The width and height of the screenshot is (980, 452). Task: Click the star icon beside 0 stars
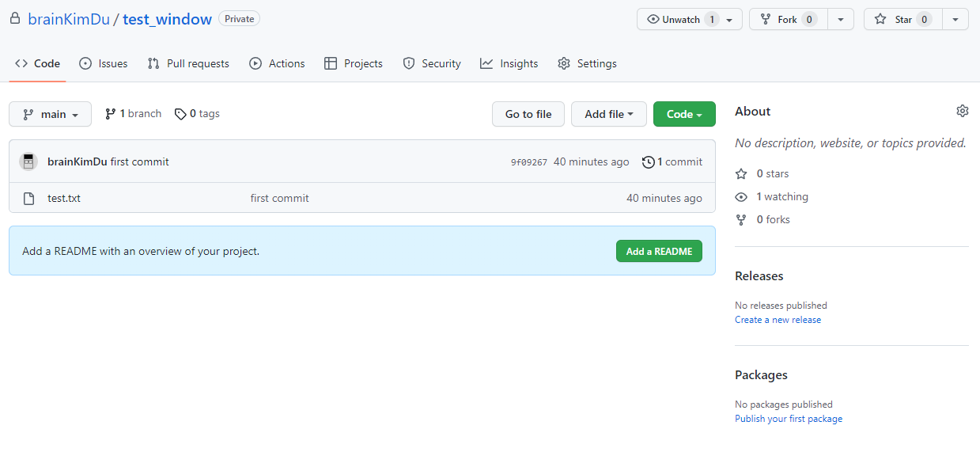pyautogui.click(x=741, y=173)
